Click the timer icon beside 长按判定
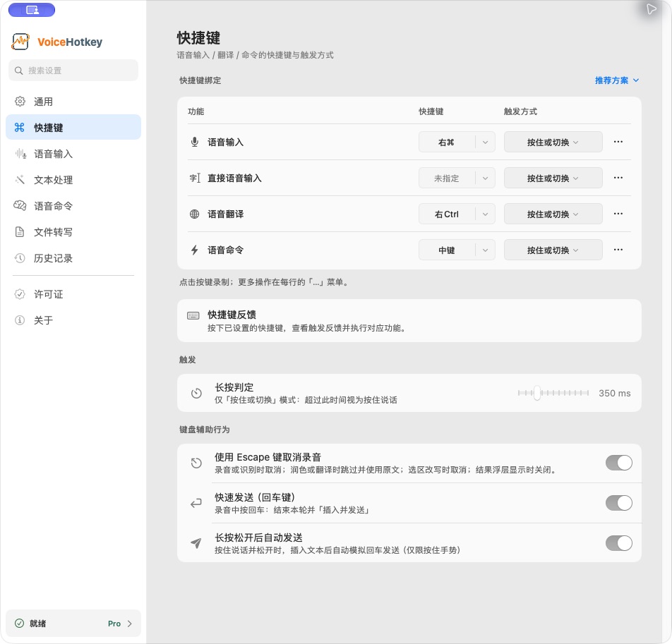The height and width of the screenshot is (644, 672). [x=196, y=393]
